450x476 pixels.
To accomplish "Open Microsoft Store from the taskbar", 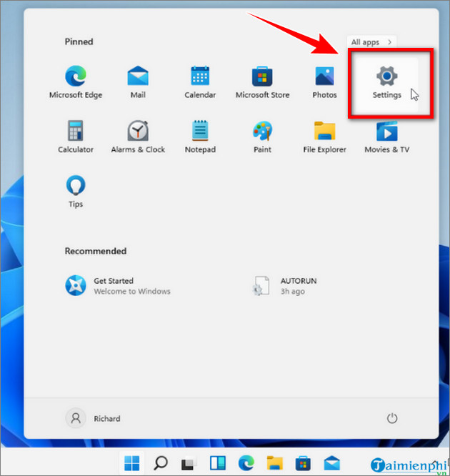I will 303,463.
